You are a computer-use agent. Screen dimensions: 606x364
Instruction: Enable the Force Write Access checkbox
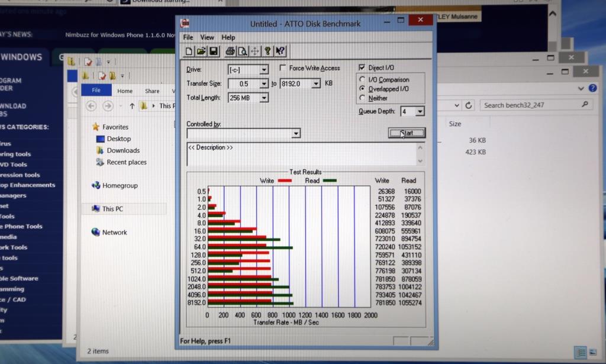click(x=283, y=68)
